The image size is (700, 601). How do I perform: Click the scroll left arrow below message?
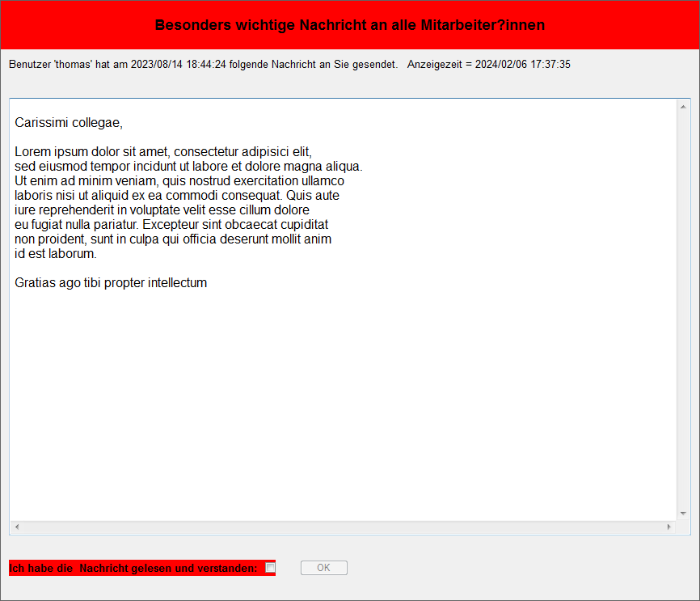17,527
